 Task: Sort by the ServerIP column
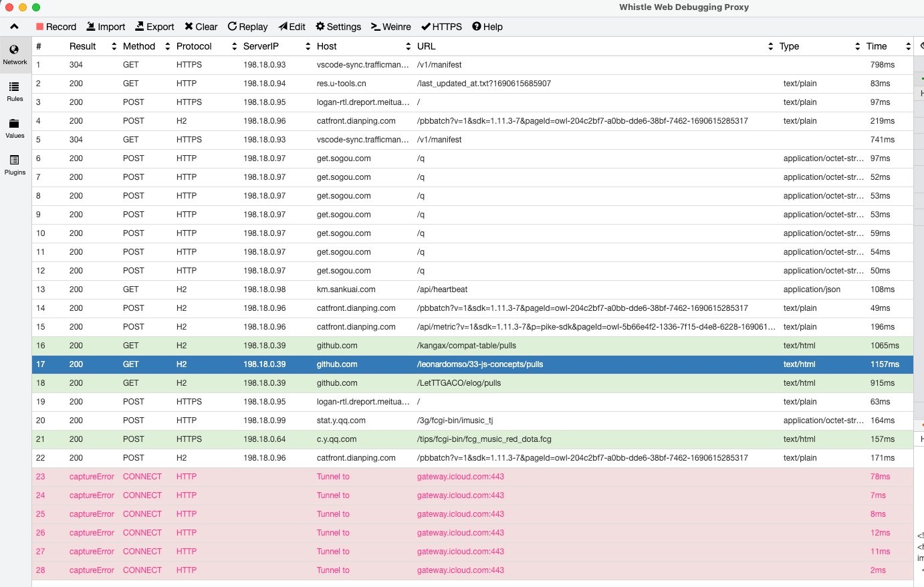click(276, 46)
